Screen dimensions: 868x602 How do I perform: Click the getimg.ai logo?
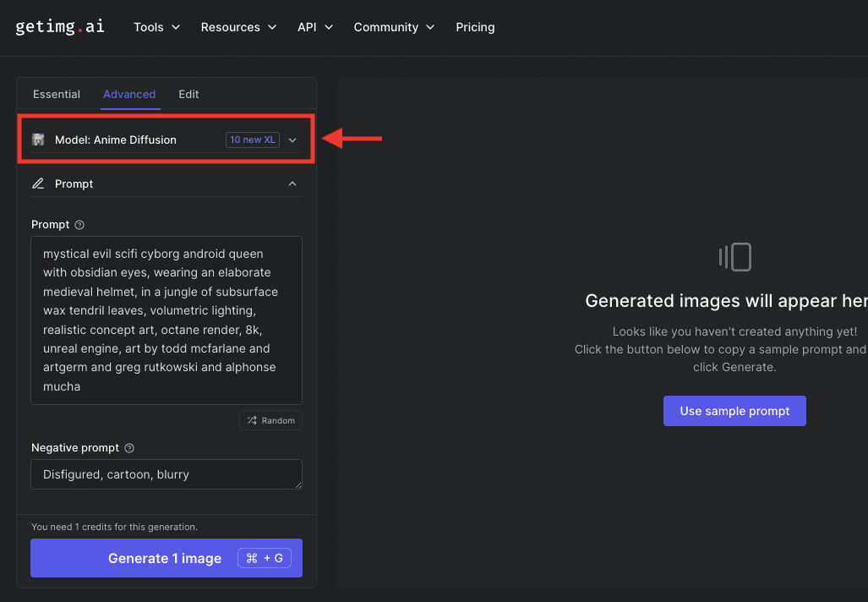(x=60, y=26)
